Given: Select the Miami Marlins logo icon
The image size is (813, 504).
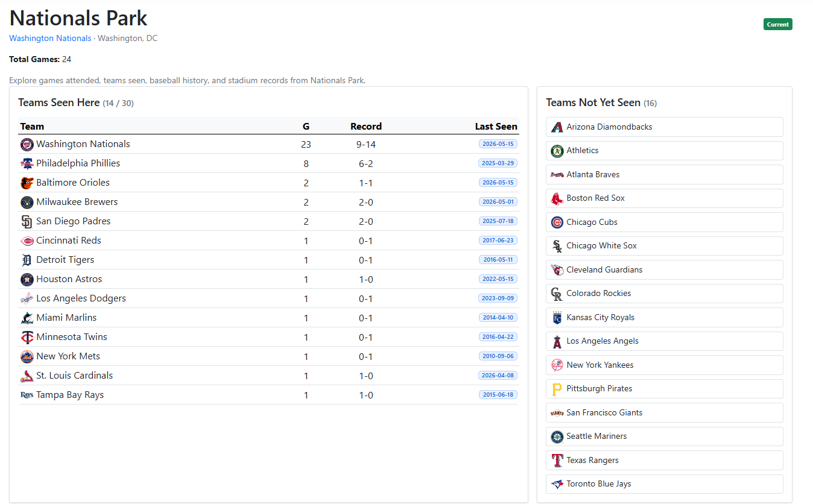Looking at the screenshot, I should (x=27, y=318).
